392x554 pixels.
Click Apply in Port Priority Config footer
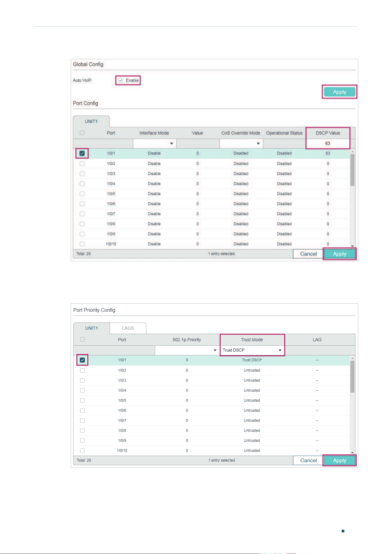(x=339, y=460)
